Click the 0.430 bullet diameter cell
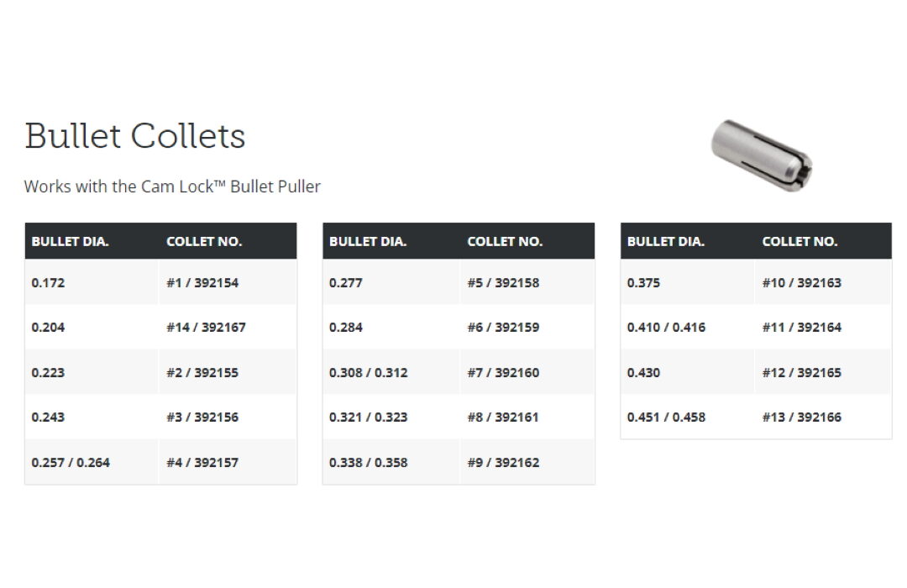 643,372
